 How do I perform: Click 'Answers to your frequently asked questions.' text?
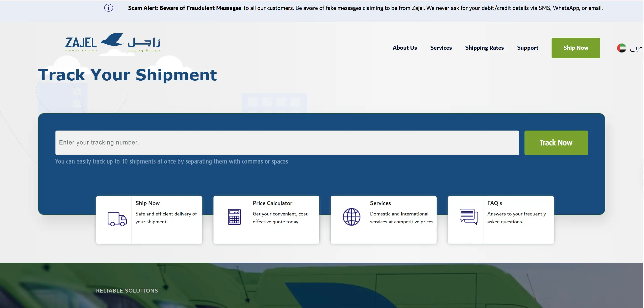(517, 218)
